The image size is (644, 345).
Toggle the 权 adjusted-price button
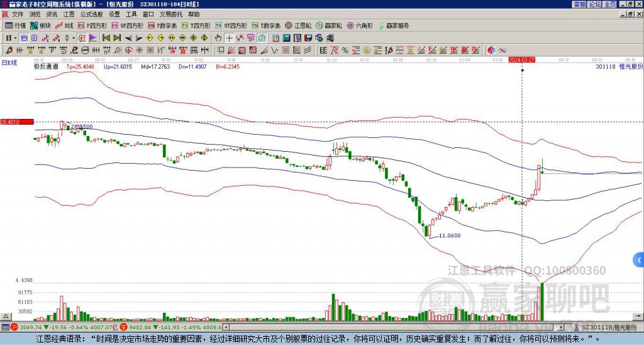[82, 38]
